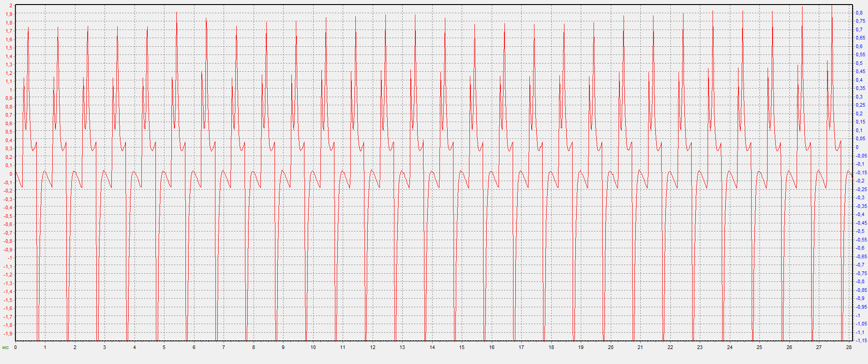Image resolution: width=868 pixels, height=364 pixels.
Task: Select the 7 ms time axis marker
Action: pyautogui.click(x=224, y=347)
